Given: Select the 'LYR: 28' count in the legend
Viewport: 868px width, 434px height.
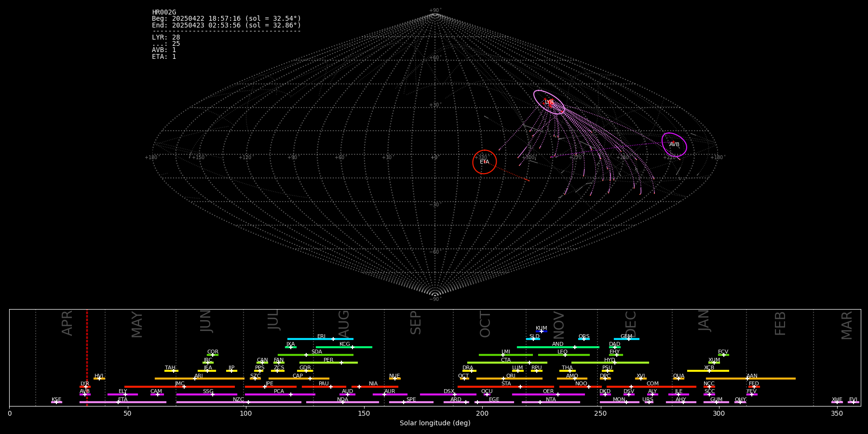Looking at the screenshot, I should coord(166,37).
